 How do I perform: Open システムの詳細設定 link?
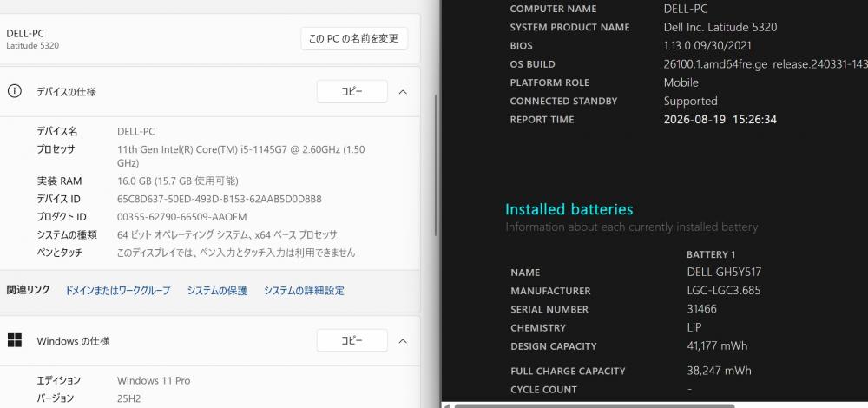tap(304, 290)
